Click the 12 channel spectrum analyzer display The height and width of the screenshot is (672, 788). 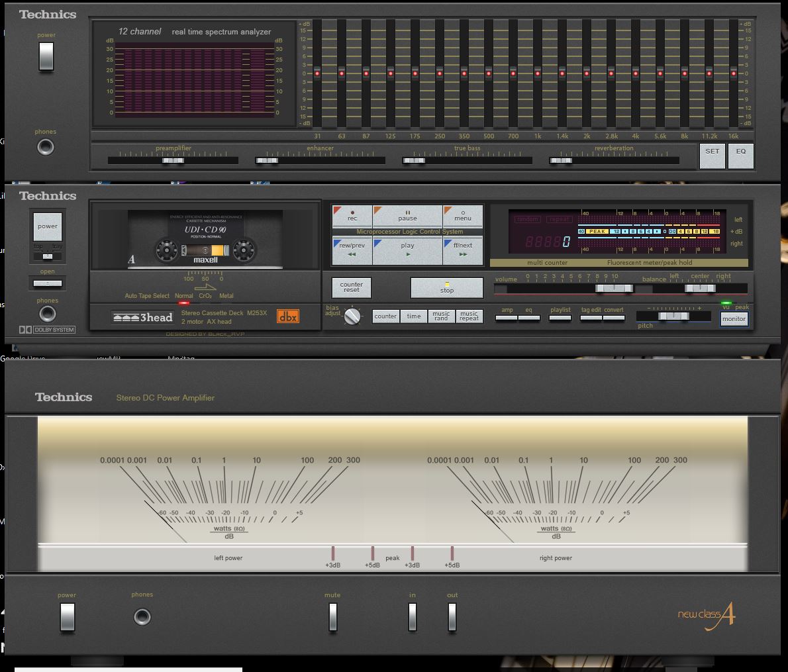click(x=195, y=80)
